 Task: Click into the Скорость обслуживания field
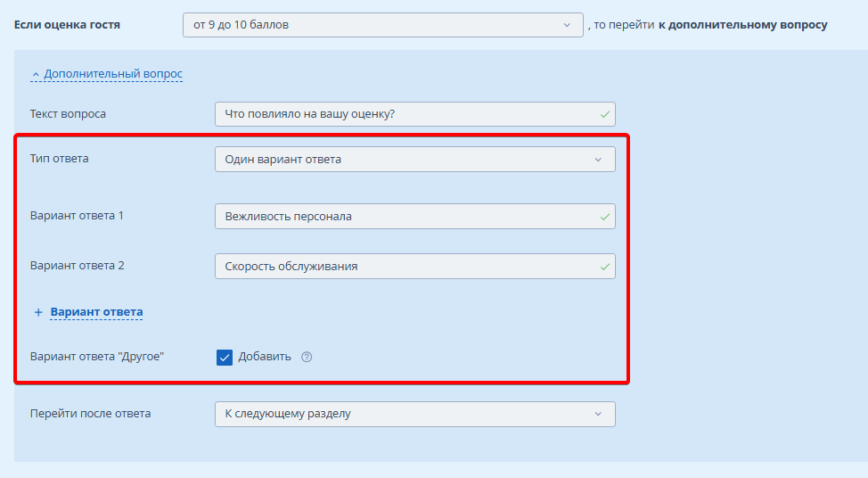pos(405,266)
